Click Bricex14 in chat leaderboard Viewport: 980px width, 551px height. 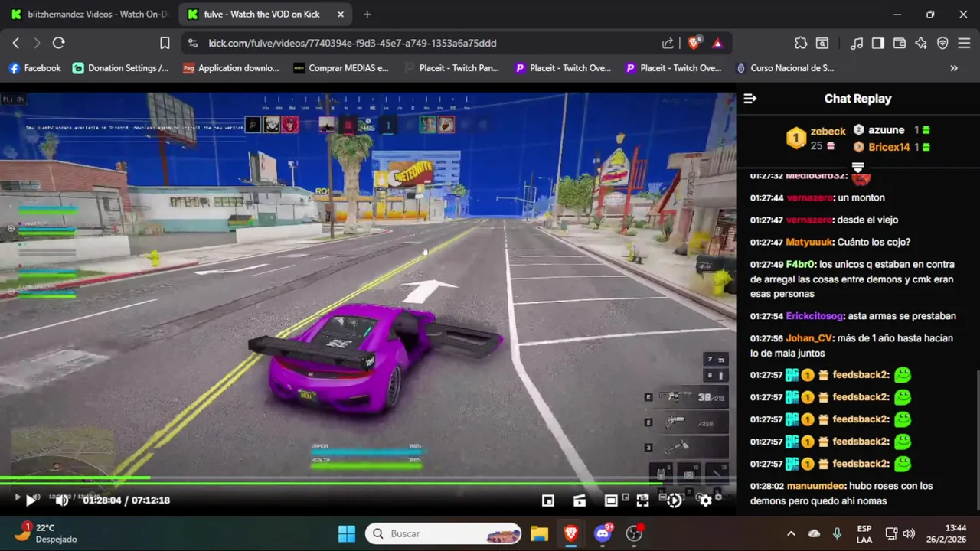tap(889, 147)
